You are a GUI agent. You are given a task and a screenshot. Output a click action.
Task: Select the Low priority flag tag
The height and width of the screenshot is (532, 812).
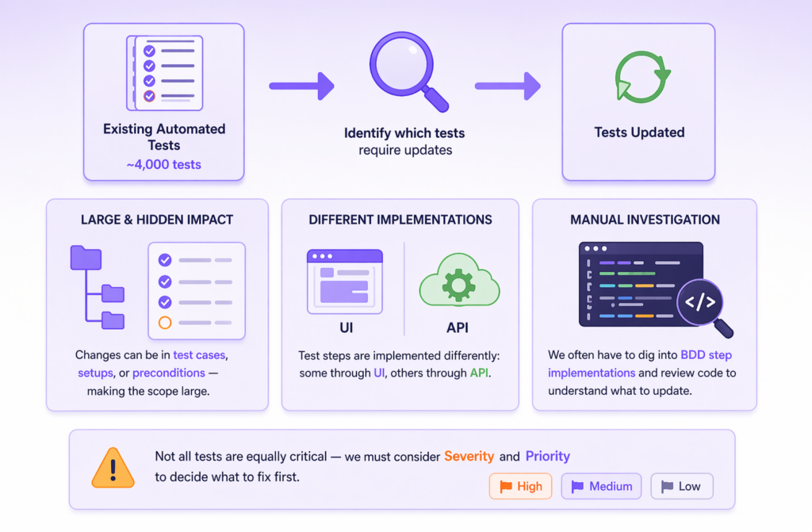pyautogui.click(x=681, y=486)
